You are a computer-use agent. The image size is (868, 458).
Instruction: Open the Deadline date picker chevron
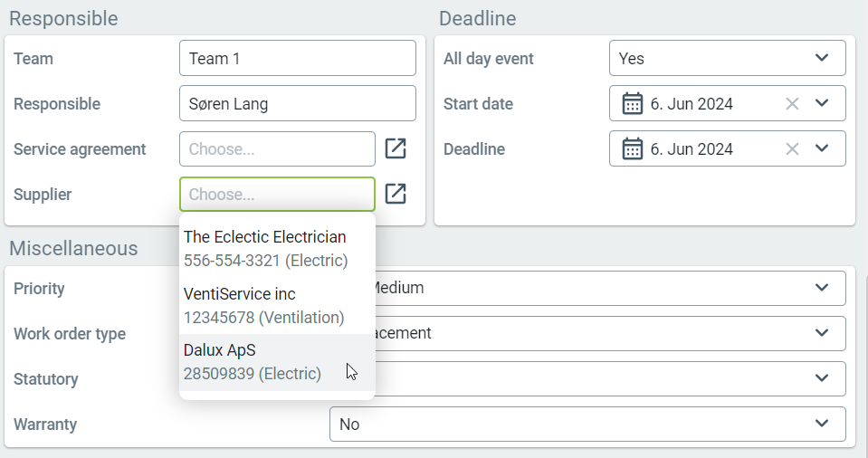[821, 148]
